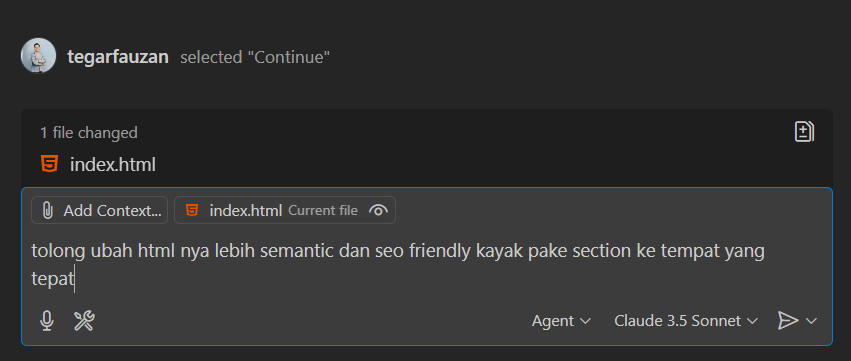Click the send message arrow icon
The image size is (851, 361).
[x=788, y=321]
